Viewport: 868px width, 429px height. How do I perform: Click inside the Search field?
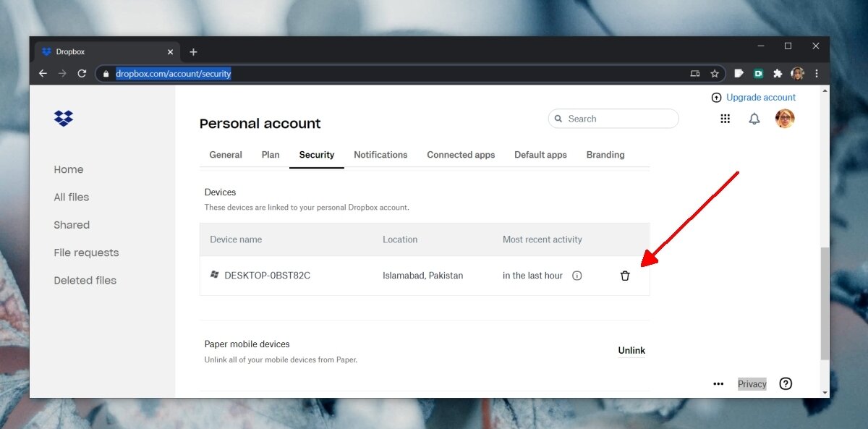[613, 118]
